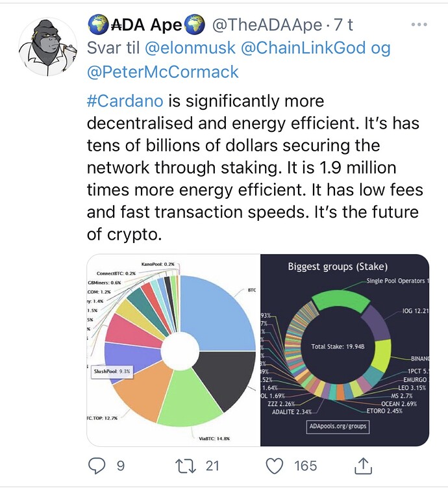Tap the reply count 9
Screen dimensions: 448x497
[121, 465]
